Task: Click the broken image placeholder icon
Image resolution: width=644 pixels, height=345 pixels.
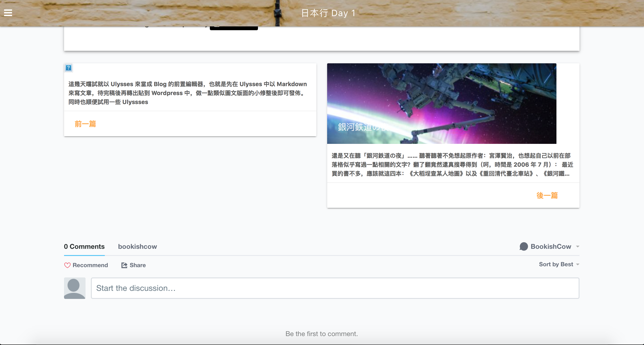Action: click(68, 68)
